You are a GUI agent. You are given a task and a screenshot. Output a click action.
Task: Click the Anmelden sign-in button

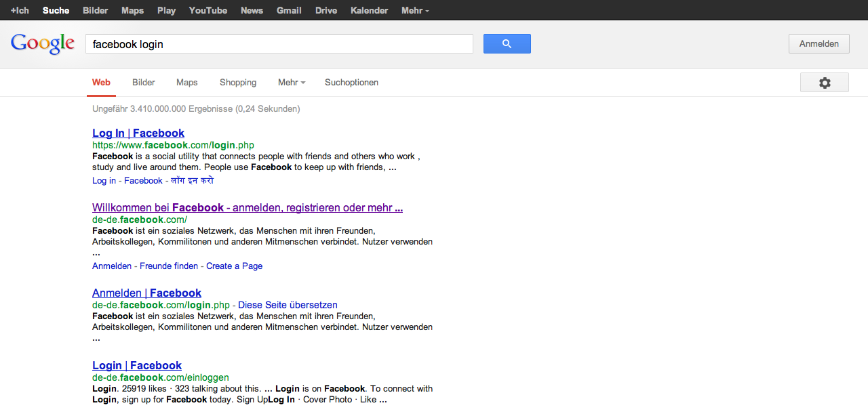tap(818, 44)
